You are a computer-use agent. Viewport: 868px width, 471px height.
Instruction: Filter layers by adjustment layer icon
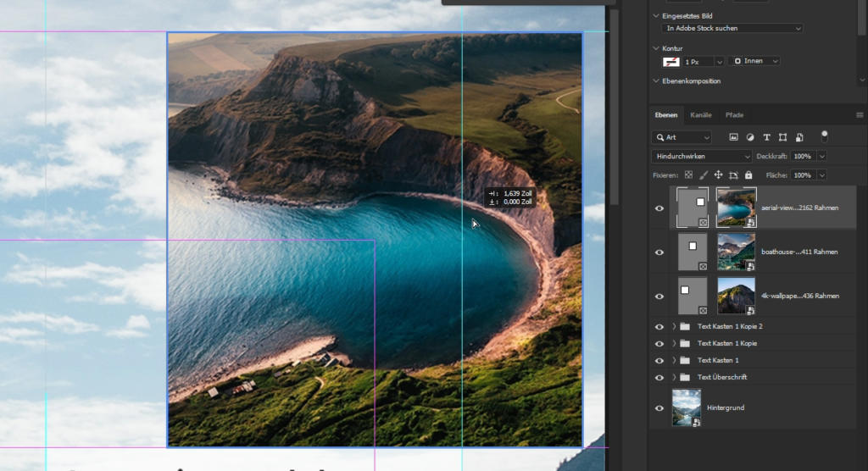pos(750,137)
